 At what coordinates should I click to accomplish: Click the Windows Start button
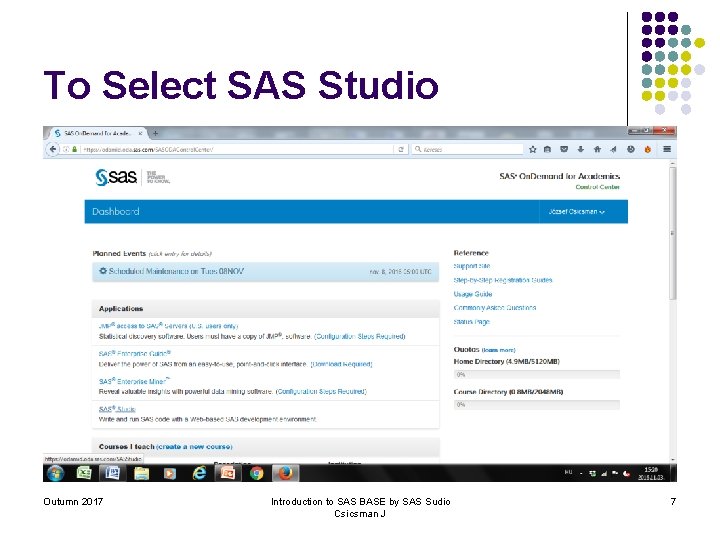coord(56,473)
